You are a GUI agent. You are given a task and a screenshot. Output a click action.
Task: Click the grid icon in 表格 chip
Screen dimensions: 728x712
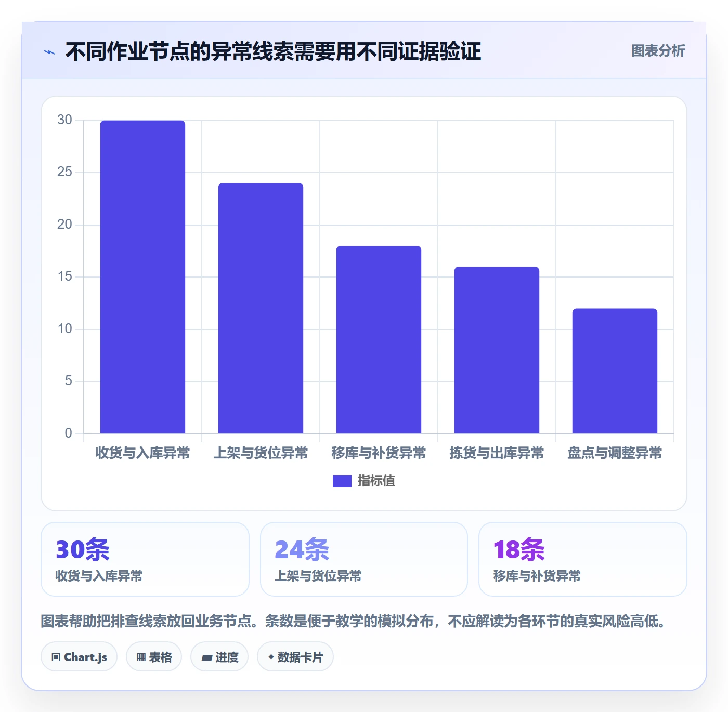141,657
